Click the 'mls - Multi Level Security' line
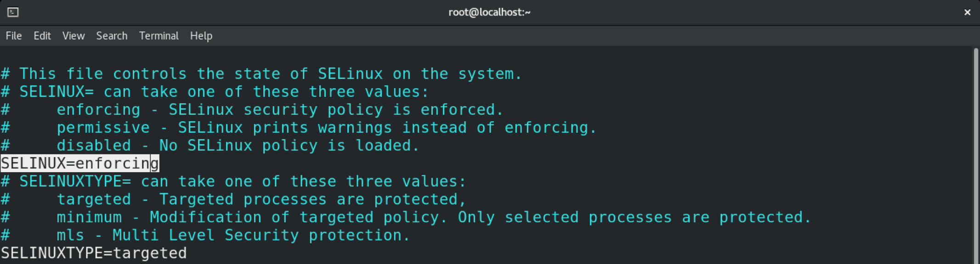The image size is (980, 264). click(x=233, y=235)
